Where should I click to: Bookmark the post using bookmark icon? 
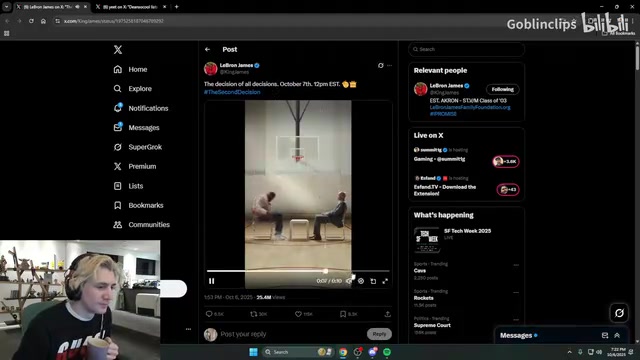tap(343, 314)
